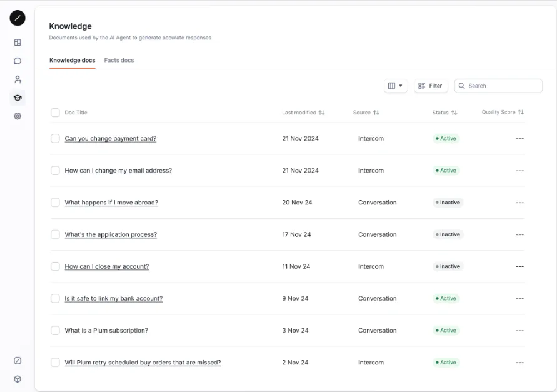The height and width of the screenshot is (392, 557).
Task: Check the 'What's the application process?' row
Action: click(55, 234)
